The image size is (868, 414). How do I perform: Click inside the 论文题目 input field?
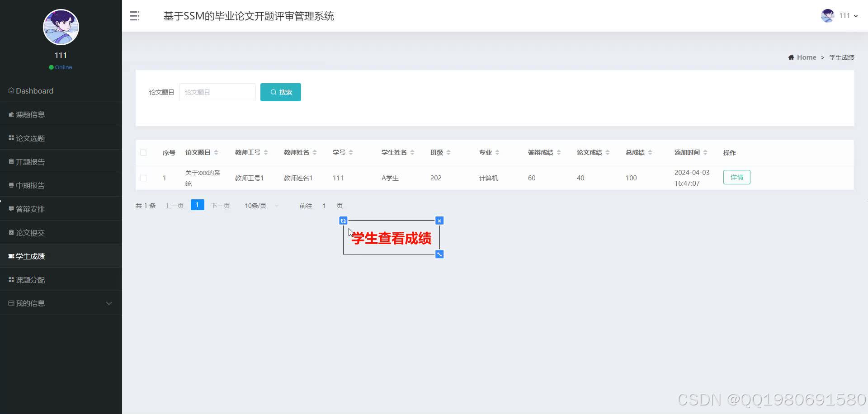point(217,92)
